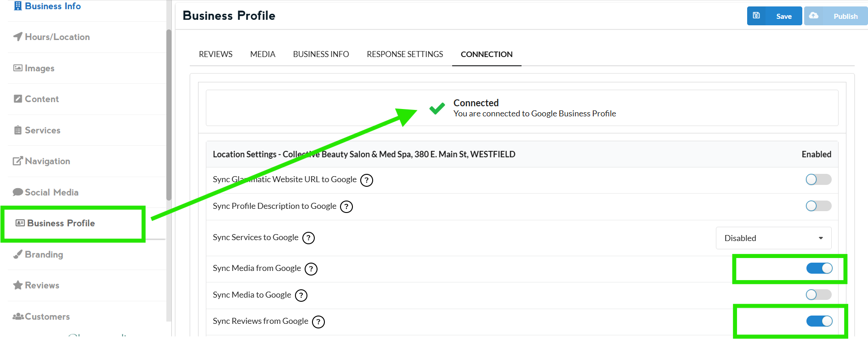This screenshot has height=339, width=868.
Task: Turn on Sync Profile Description to Google
Action: click(818, 206)
